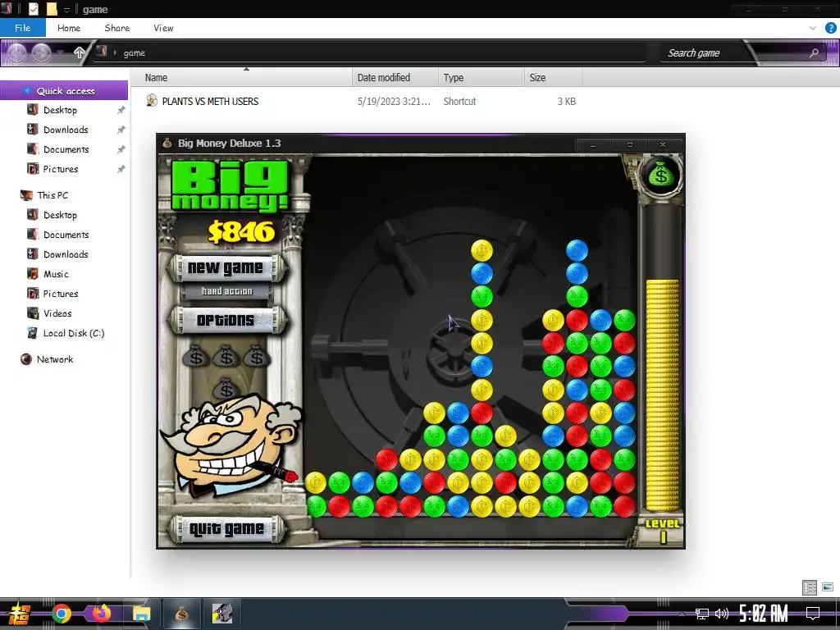Sort by the Size column header

(x=553, y=78)
